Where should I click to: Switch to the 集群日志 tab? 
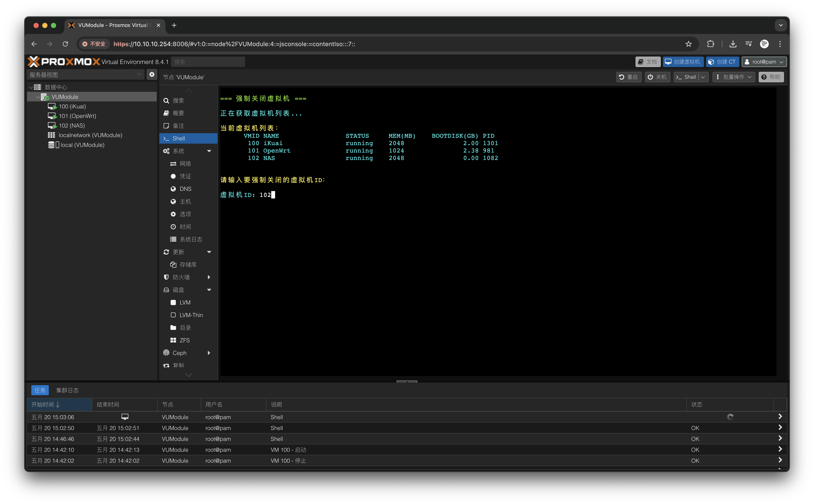click(x=67, y=390)
